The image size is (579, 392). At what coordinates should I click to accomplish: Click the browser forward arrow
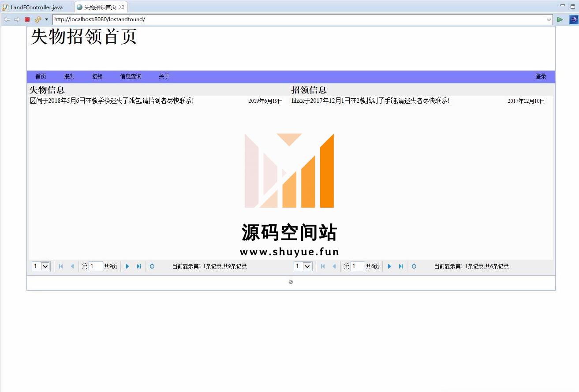tap(17, 19)
